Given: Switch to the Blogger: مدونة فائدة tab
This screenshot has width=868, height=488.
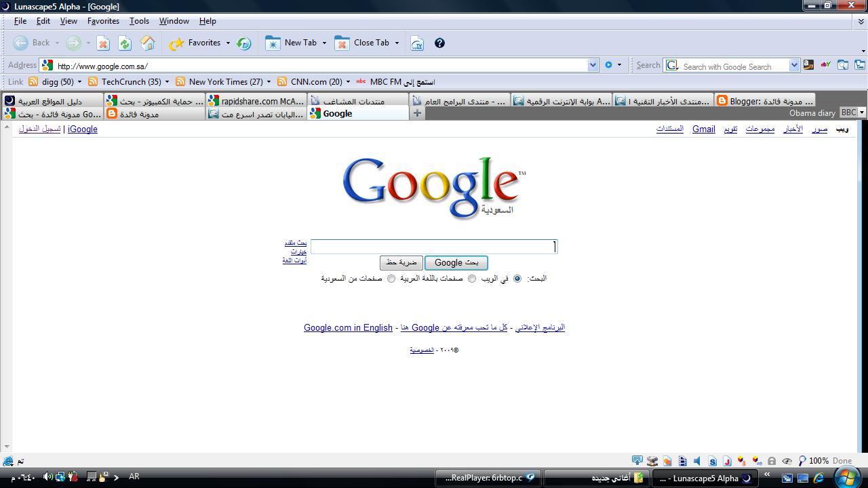Looking at the screenshot, I should click(x=764, y=100).
